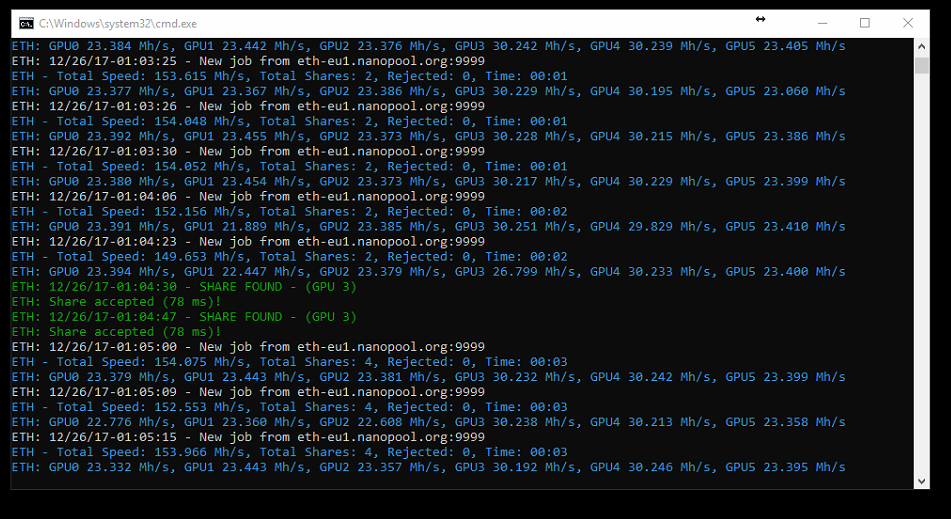The width and height of the screenshot is (951, 519).
Task: Click the GPU3 30.192 Mh/s value
Action: [x=517, y=467]
